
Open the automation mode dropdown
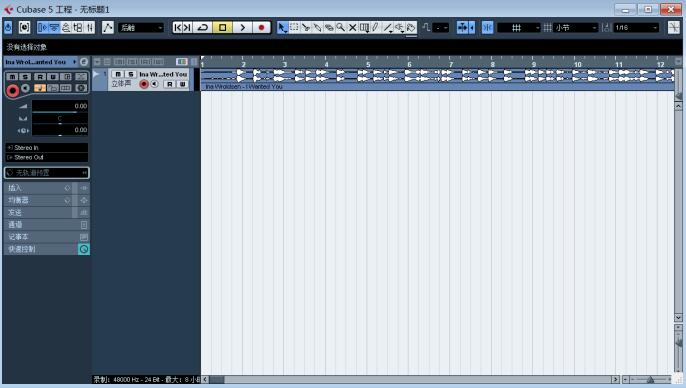pos(141,28)
